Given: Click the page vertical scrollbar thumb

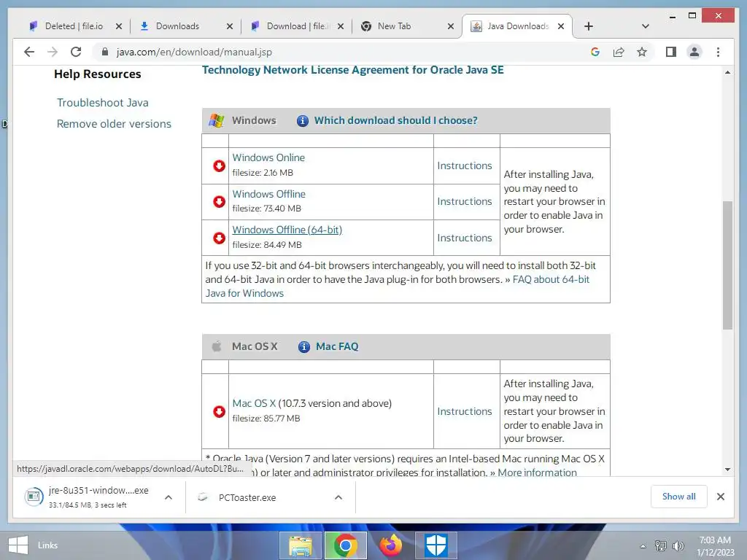Looking at the screenshot, I should (x=727, y=265).
